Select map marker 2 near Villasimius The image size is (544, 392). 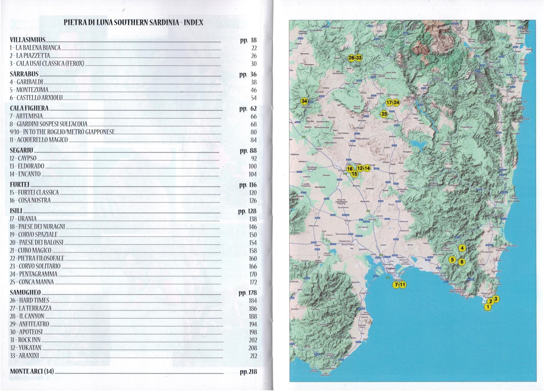[491, 302]
